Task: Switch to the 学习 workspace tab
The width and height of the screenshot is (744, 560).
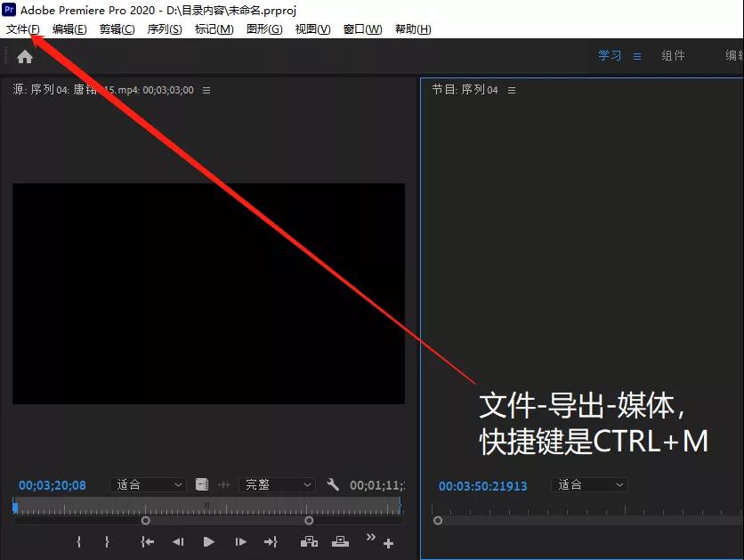Action: 610,55
